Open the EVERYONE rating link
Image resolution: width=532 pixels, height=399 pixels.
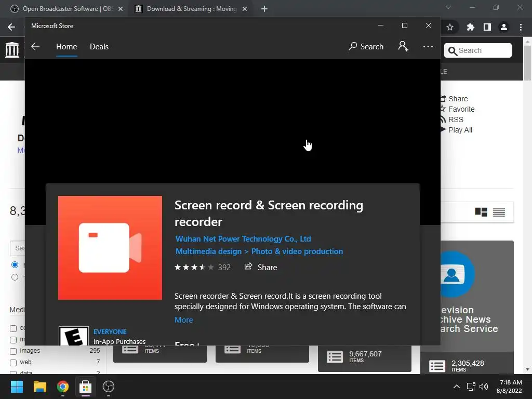[x=110, y=331]
